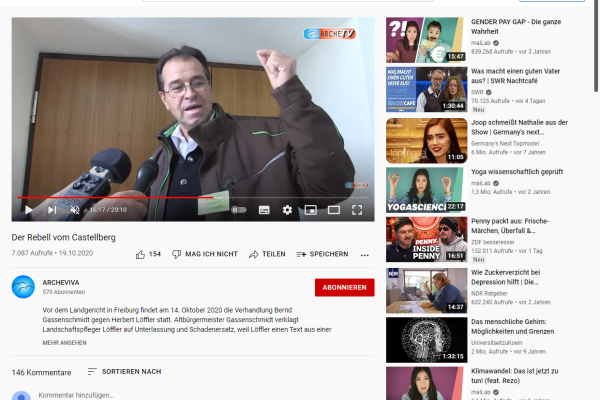Viewport: 600px width, 400px height.
Task: Enter fullscreen mode
Action: pyautogui.click(x=357, y=210)
